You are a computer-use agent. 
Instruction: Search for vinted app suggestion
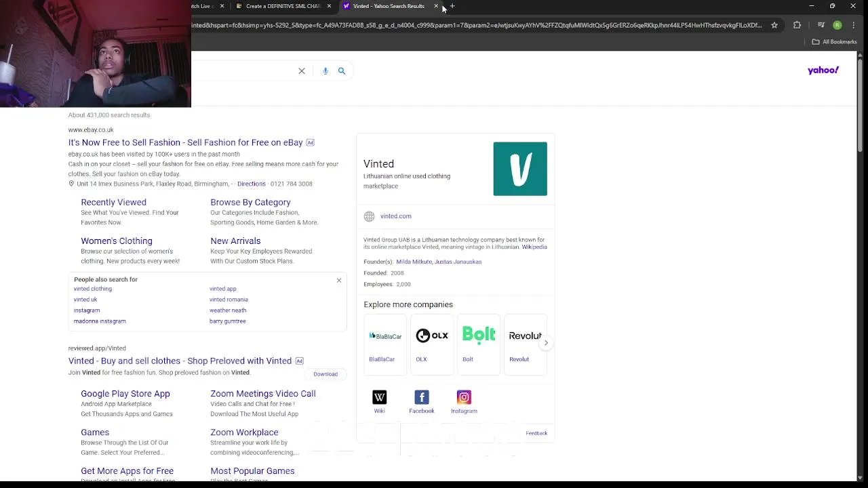click(x=223, y=289)
